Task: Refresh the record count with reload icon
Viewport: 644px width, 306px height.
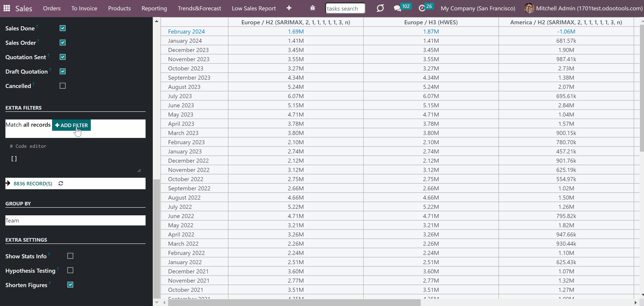Action: (x=61, y=183)
